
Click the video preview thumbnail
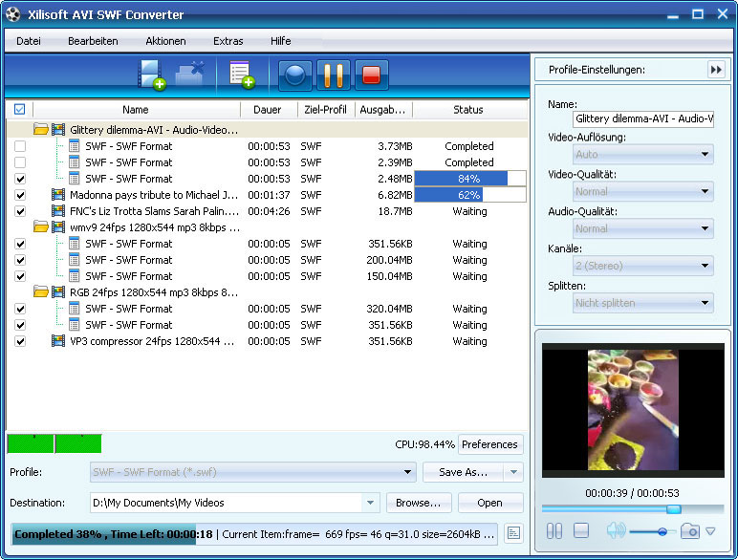click(633, 410)
